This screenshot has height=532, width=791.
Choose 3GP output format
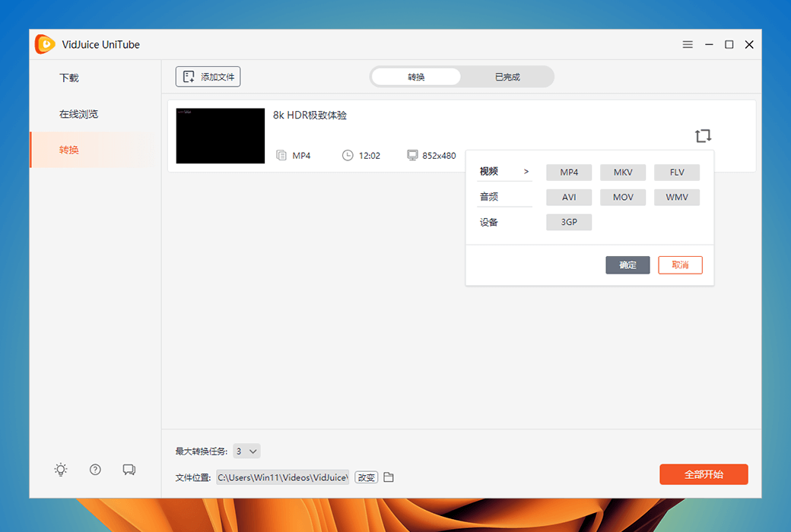click(x=569, y=222)
